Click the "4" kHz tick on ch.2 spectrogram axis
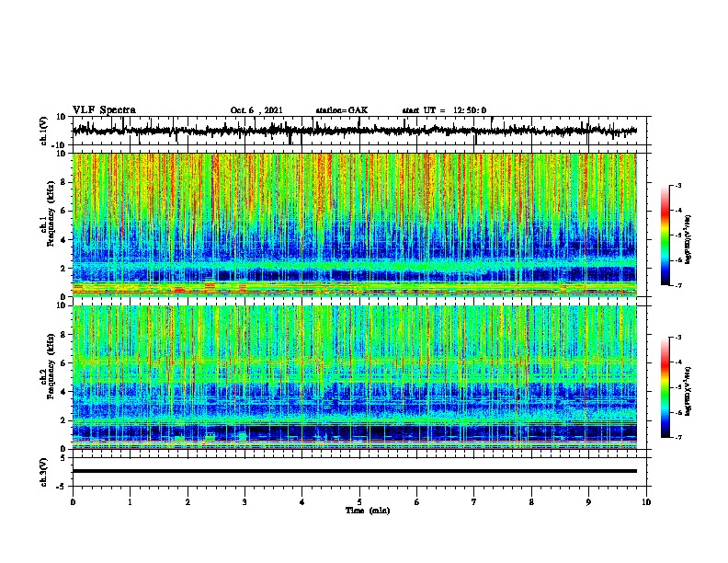The height and width of the screenshot is (563, 728). 63,392
